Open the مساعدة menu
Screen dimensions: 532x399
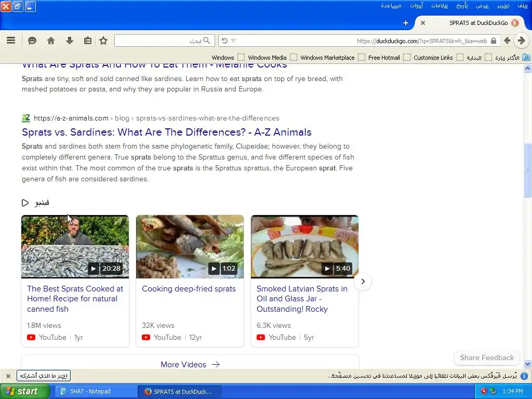pyautogui.click(x=391, y=6)
